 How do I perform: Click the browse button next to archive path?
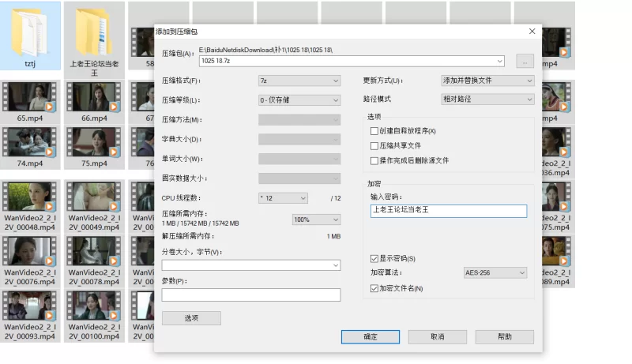tap(524, 62)
